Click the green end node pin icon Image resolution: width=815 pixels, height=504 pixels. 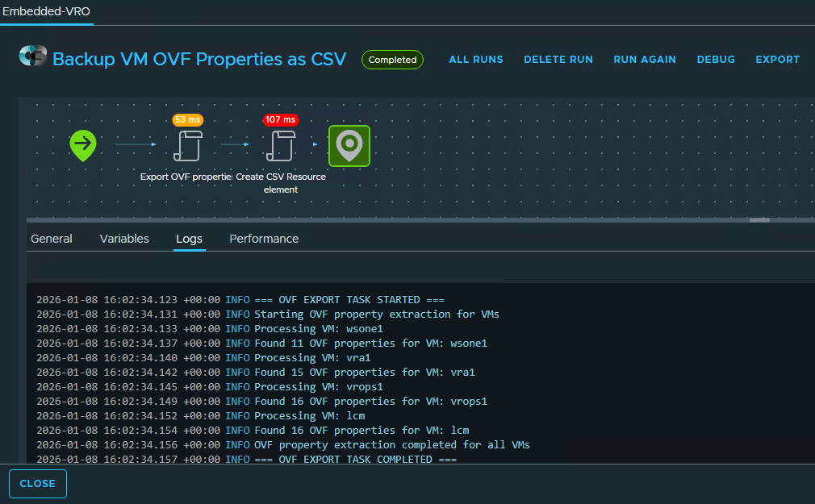tap(349, 146)
